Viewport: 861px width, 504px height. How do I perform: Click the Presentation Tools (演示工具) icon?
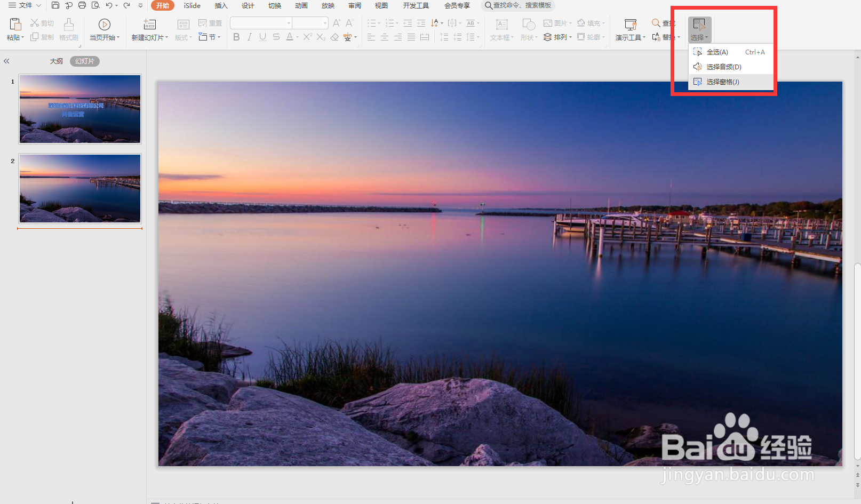click(x=631, y=25)
